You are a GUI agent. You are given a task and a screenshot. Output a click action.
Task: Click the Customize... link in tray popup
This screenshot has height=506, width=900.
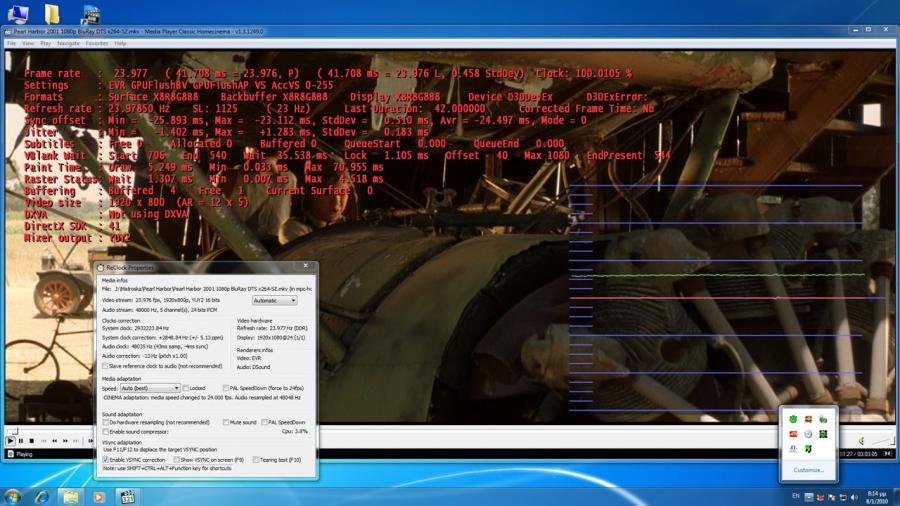[808, 470]
